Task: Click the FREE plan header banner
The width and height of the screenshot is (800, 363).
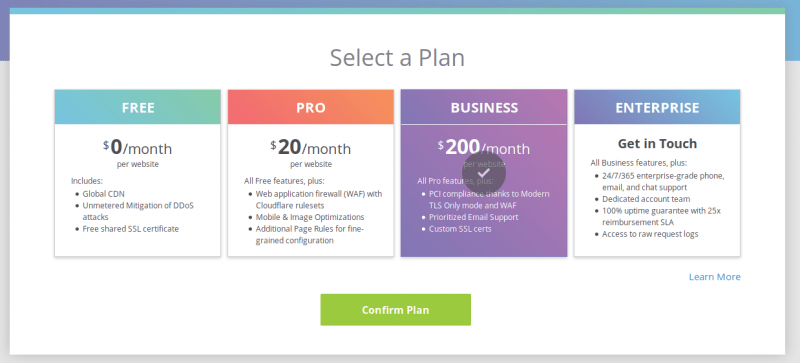Action: point(138,107)
